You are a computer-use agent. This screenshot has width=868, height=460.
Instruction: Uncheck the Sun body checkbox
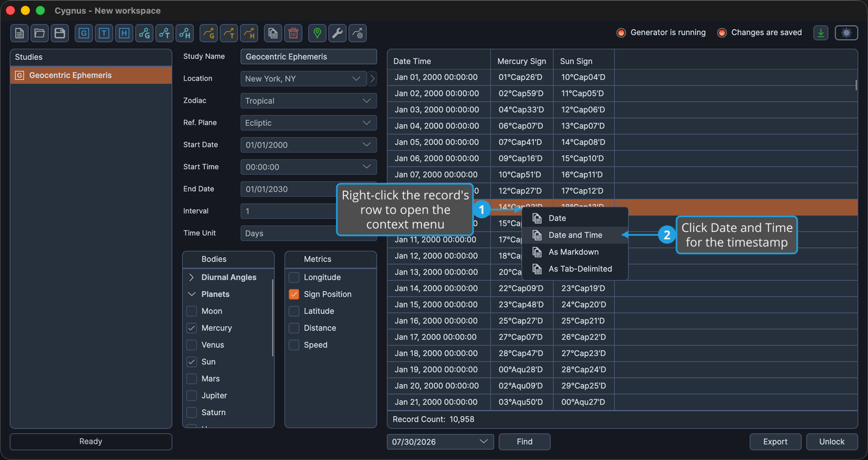pos(192,362)
